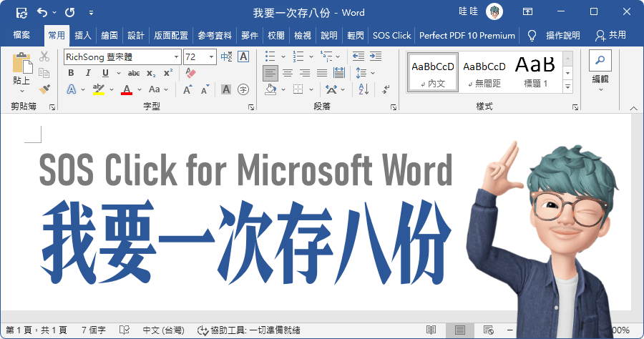This screenshot has height=339, width=644.
Task: Apply text effects outlined A icon
Action: (x=72, y=89)
